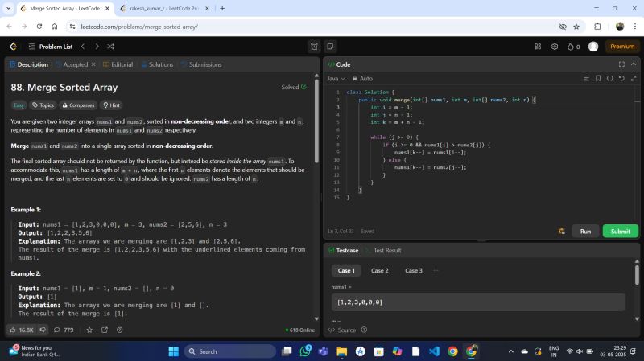Open the notes icon beside the editor
Image resolution: width=644 pixels, height=361 pixels.
click(x=331, y=47)
